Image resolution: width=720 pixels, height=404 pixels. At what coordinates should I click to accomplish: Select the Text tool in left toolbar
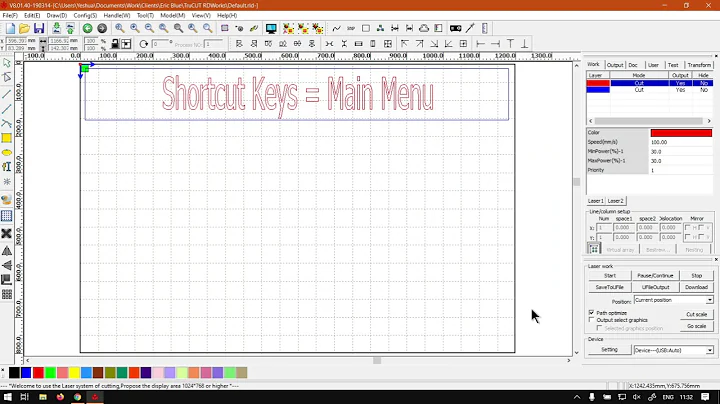pyautogui.click(x=6, y=167)
